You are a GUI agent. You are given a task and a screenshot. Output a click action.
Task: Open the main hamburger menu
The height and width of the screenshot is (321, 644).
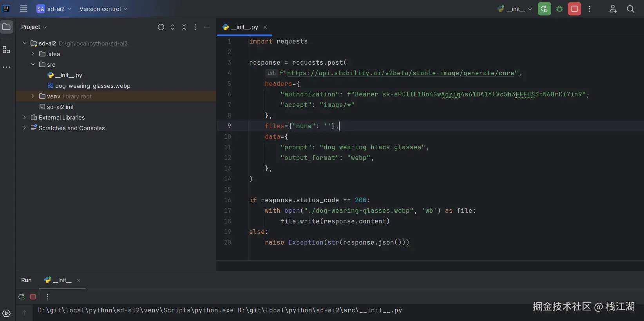coord(24,9)
